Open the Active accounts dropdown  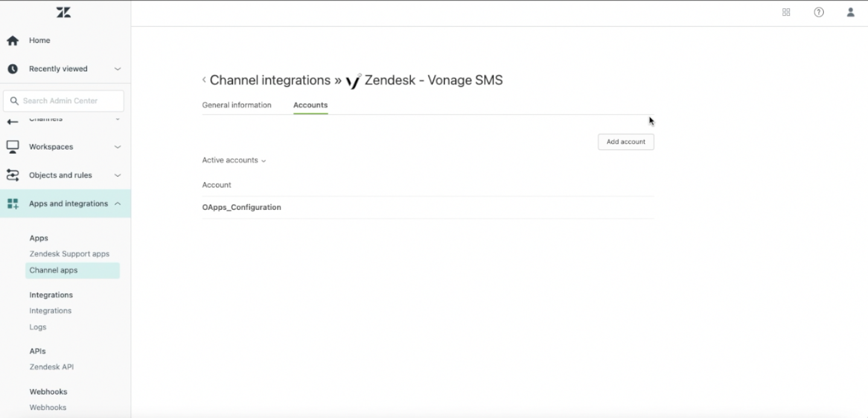coord(234,160)
